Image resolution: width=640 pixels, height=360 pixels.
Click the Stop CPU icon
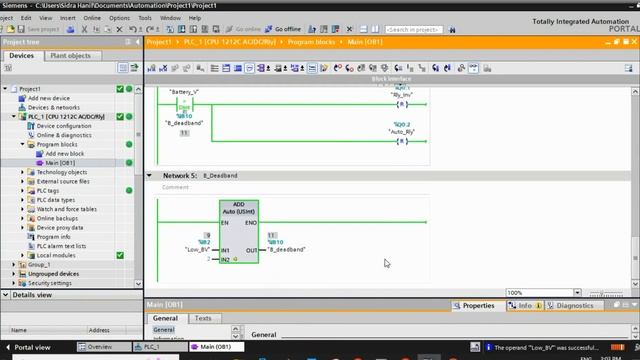pos(336,29)
